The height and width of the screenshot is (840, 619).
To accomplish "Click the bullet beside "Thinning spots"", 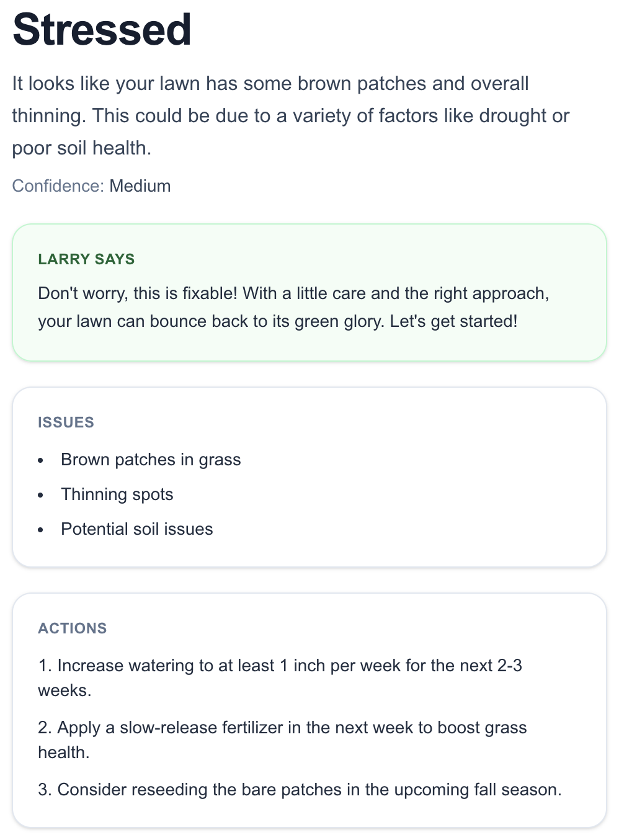I will [41, 495].
